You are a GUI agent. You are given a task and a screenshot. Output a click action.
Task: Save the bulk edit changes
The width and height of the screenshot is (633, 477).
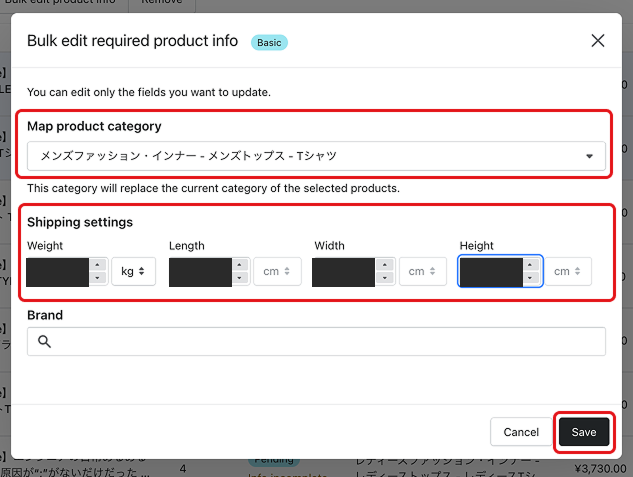(x=583, y=432)
